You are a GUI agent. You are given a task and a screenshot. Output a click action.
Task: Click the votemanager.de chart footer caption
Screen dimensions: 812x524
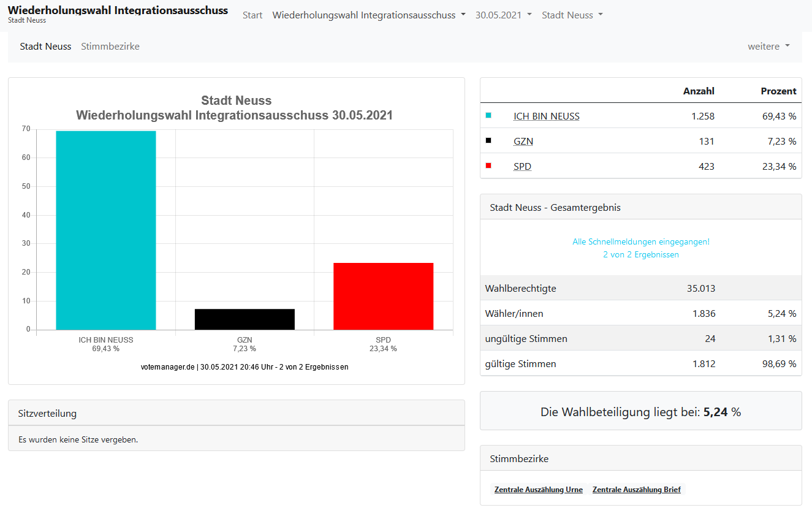tap(245, 366)
